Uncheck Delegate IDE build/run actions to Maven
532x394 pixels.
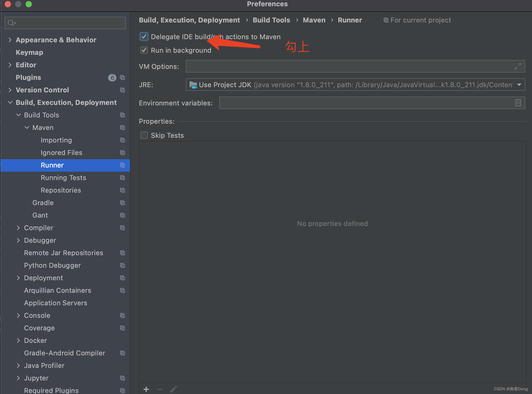pos(144,37)
